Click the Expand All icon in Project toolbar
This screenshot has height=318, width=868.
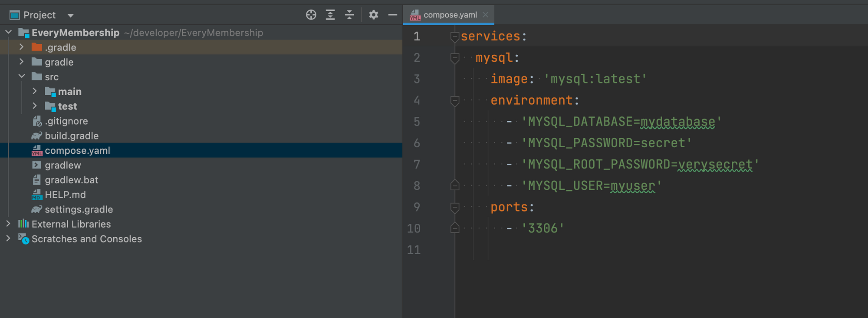[330, 15]
